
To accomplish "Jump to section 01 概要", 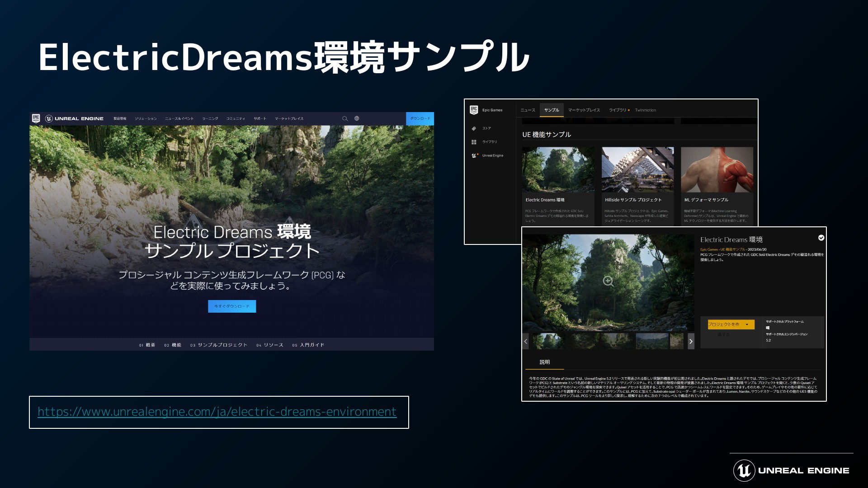I will click(147, 345).
